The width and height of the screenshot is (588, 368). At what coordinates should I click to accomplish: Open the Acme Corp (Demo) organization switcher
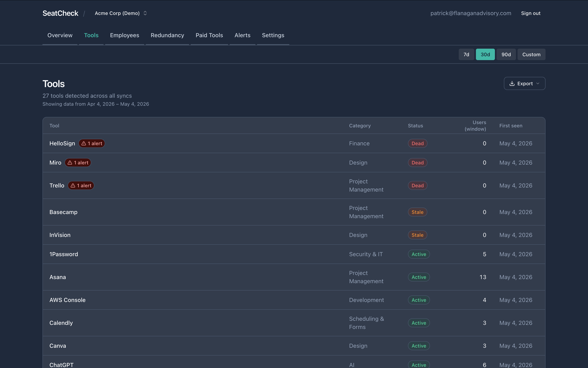[121, 13]
